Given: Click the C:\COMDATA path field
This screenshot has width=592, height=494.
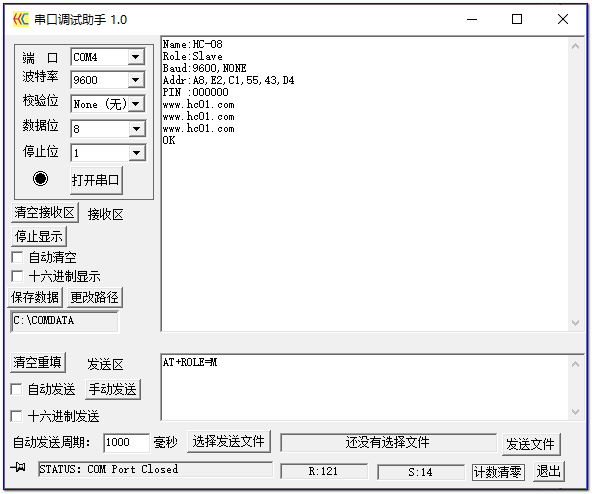Looking at the screenshot, I should [65, 321].
